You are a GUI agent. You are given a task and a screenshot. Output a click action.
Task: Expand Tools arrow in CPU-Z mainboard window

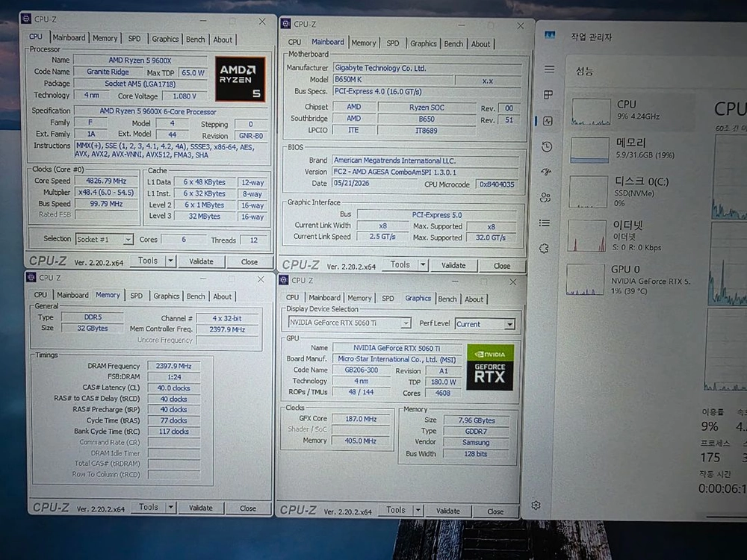pos(423,264)
